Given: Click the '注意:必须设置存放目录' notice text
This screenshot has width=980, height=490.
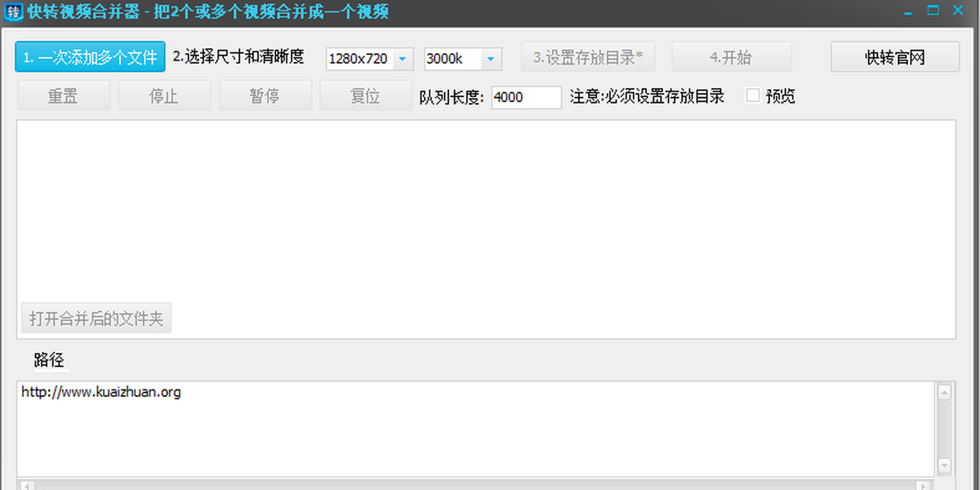Looking at the screenshot, I should tap(648, 96).
